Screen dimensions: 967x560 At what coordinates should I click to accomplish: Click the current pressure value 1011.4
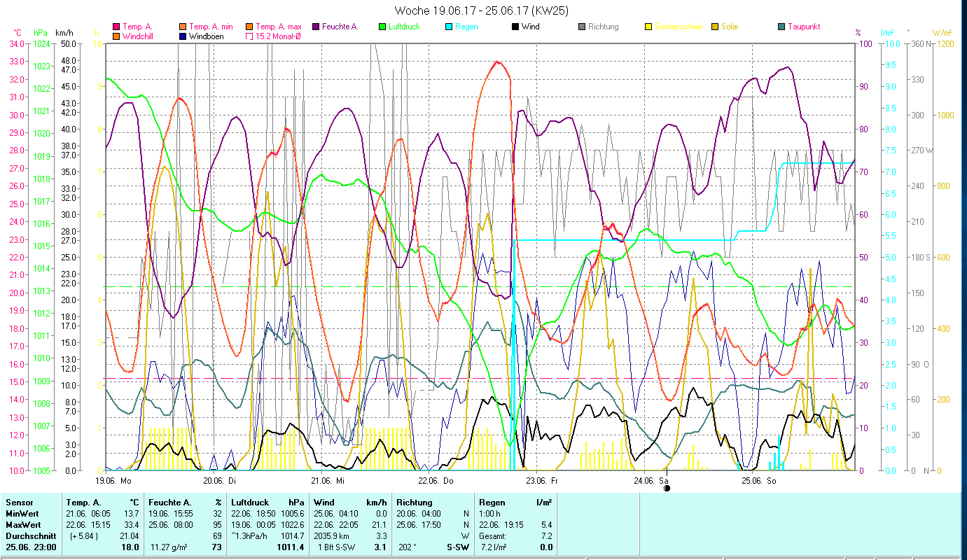click(291, 547)
